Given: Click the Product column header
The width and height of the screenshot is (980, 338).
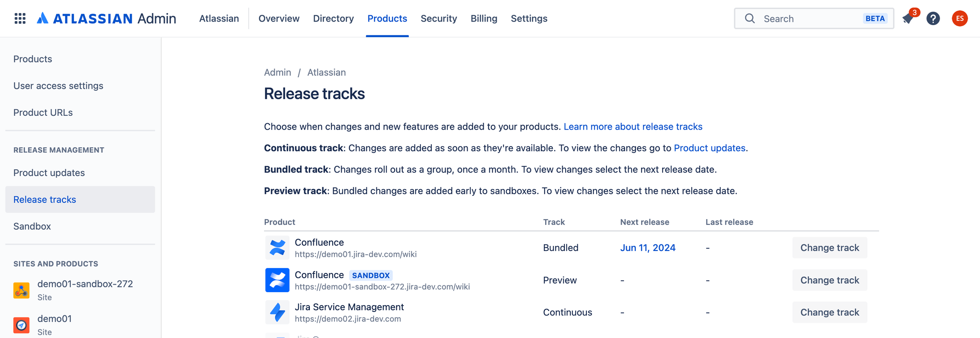Looking at the screenshot, I should pyautogui.click(x=280, y=222).
